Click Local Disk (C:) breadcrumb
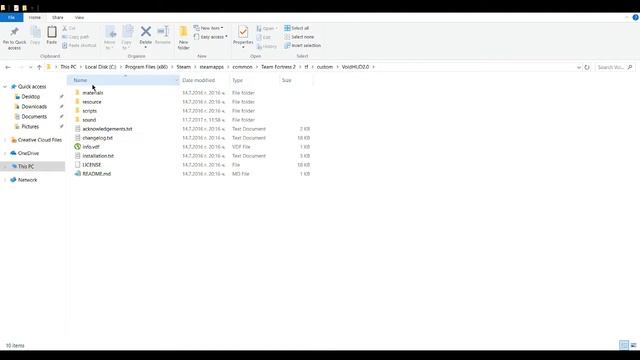This screenshot has width=640, height=360. click(100, 67)
